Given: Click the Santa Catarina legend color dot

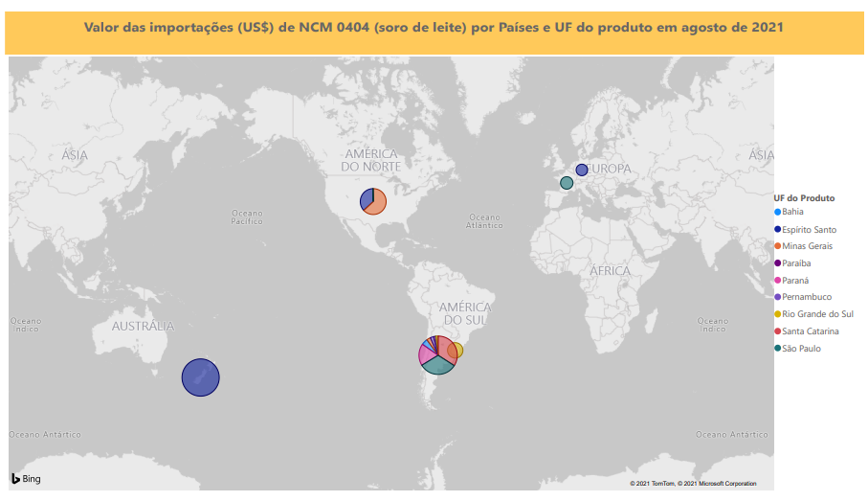Looking at the screenshot, I should coord(778,331).
